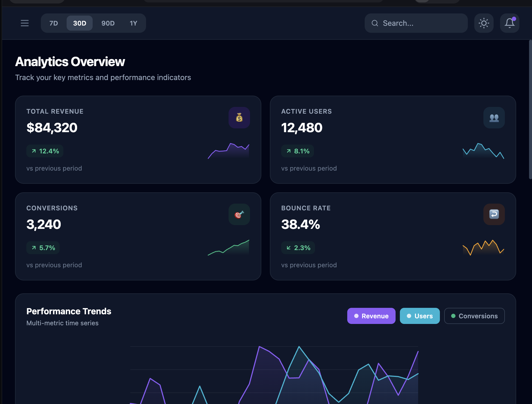Click the Multi-metric time series subtitle

(x=62, y=323)
